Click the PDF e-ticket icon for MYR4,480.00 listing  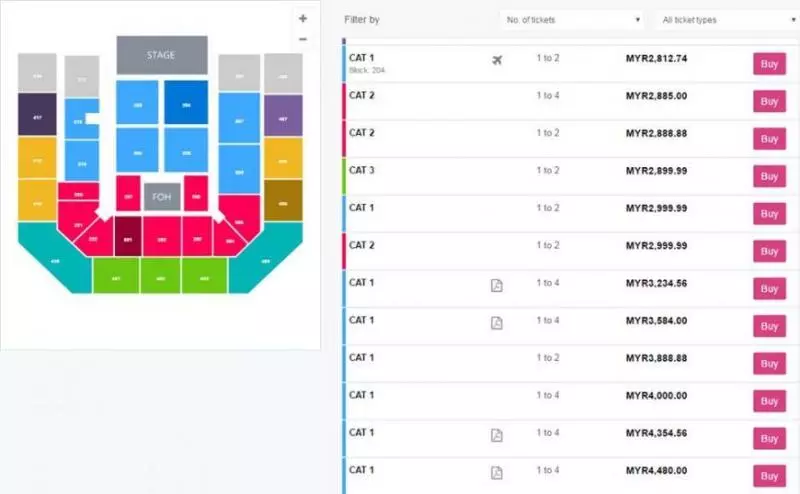click(496, 473)
